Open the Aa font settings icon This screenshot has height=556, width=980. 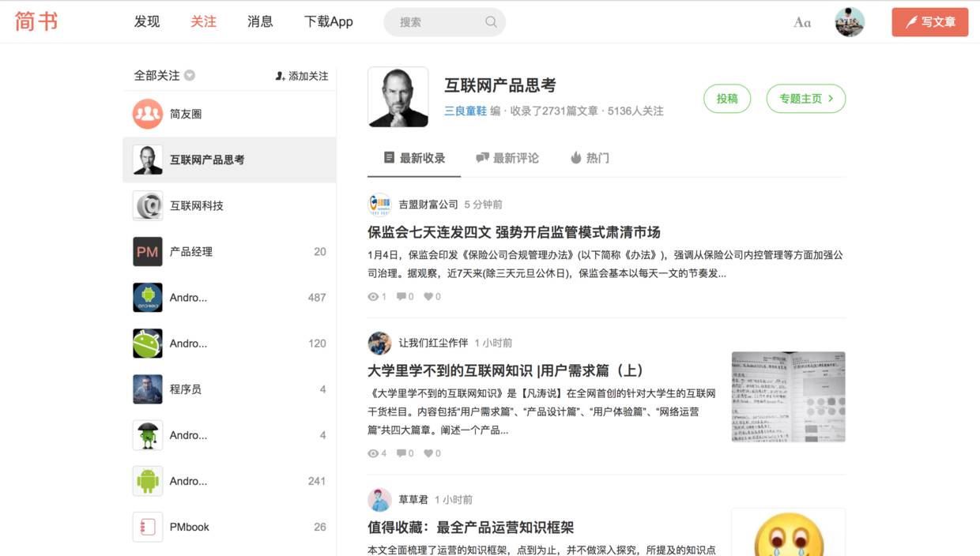802,22
